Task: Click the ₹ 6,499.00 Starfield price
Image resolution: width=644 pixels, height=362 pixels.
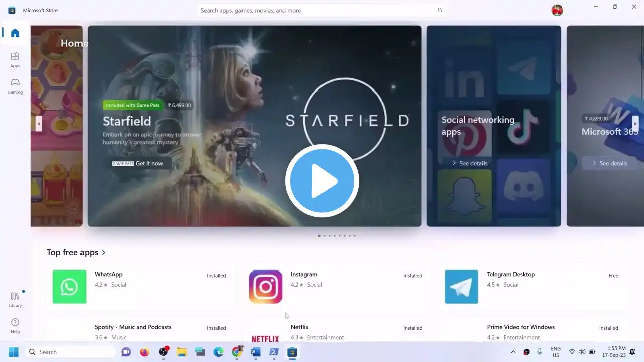Action: (179, 105)
